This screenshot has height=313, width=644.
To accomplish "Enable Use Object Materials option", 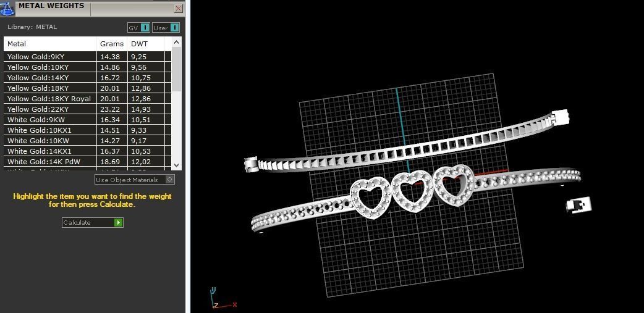I will (135, 180).
